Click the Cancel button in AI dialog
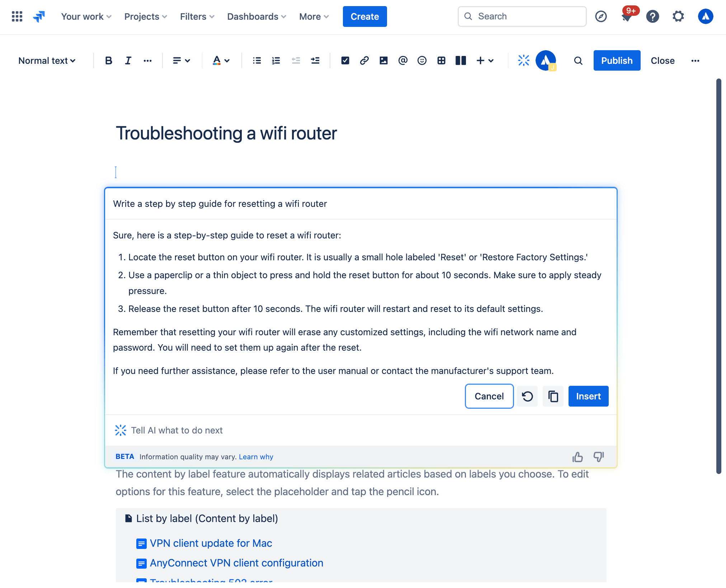Viewport: 726px width, 588px height. pyautogui.click(x=489, y=396)
